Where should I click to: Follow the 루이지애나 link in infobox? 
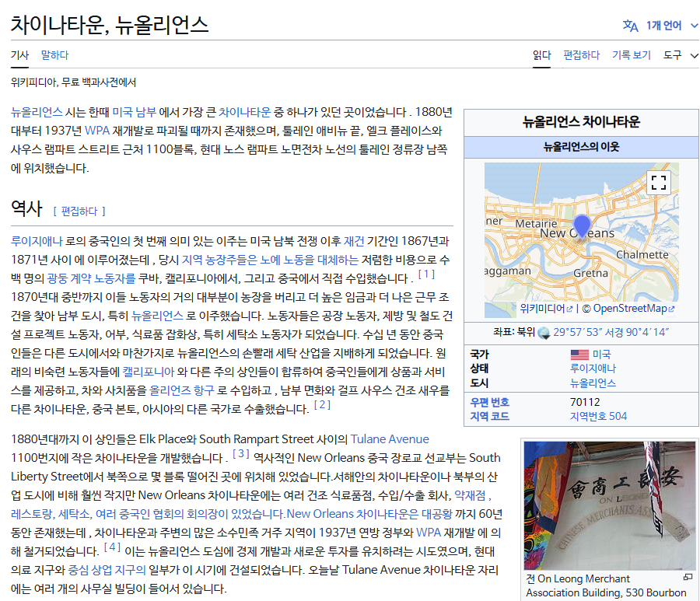593,369
